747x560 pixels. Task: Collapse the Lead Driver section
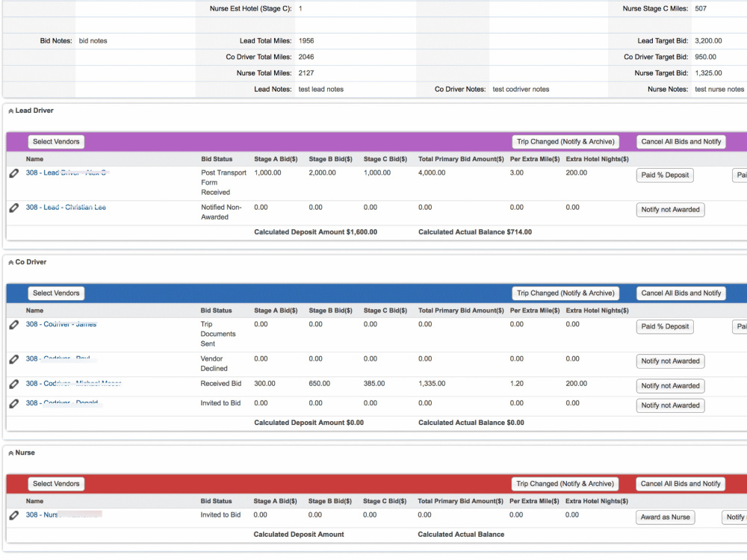(x=11, y=111)
